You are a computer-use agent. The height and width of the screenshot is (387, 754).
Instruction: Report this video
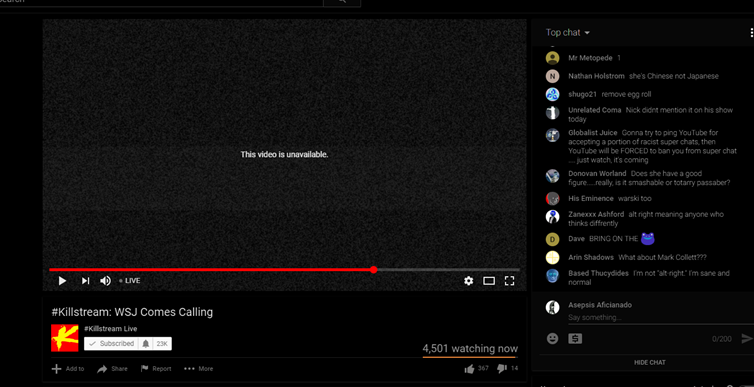coord(155,369)
